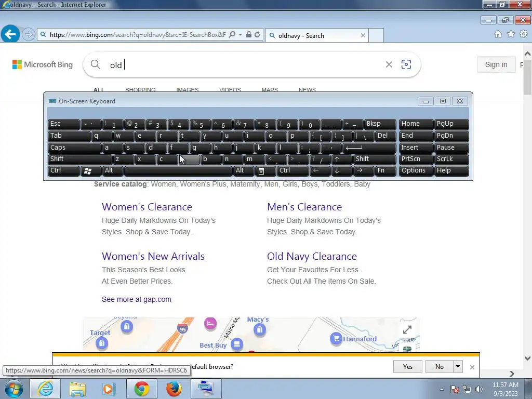Click the Enter arrow key on keyboard
Screen dimensions: 532x399
(x=369, y=148)
